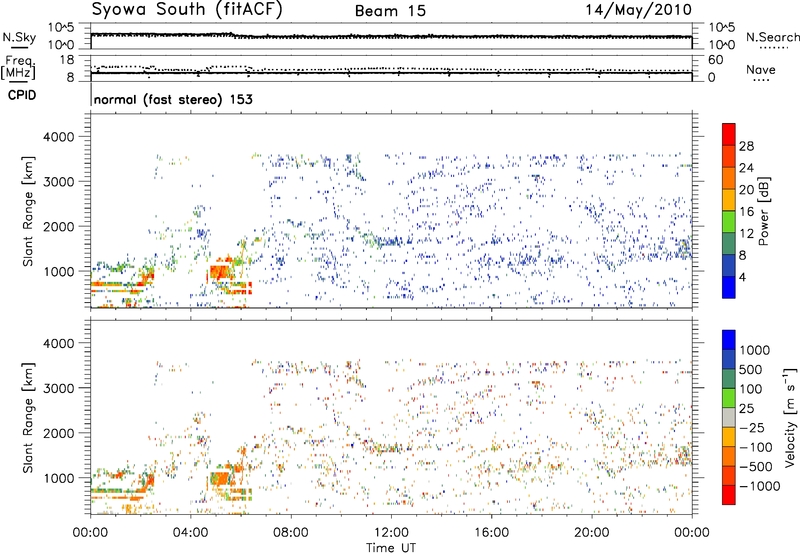Image resolution: width=800 pixels, height=554 pixels.
Task: Click '4000' tick on power panel axis
Action: point(59,137)
